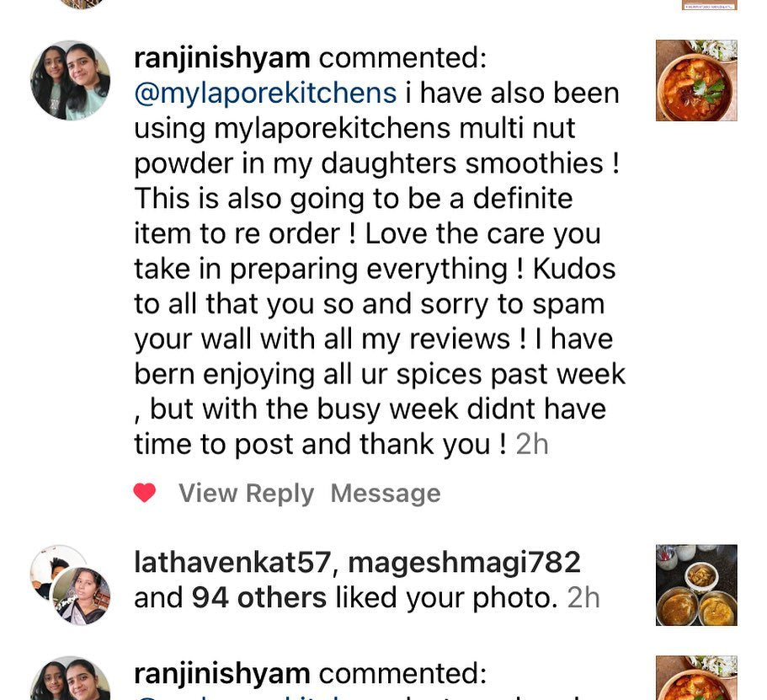Image resolution: width=767 pixels, height=700 pixels.
Task: Open View Reply under ranjinishyam's comment
Action: [x=246, y=493]
